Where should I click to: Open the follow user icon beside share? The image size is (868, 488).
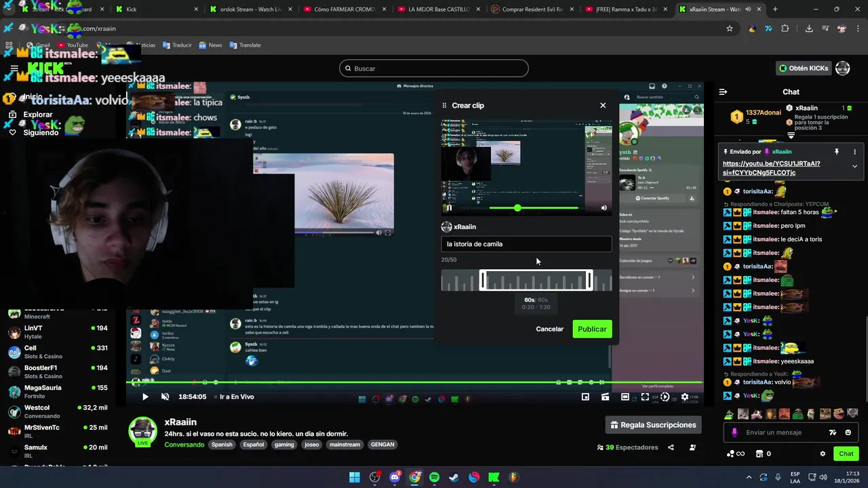coord(692,447)
